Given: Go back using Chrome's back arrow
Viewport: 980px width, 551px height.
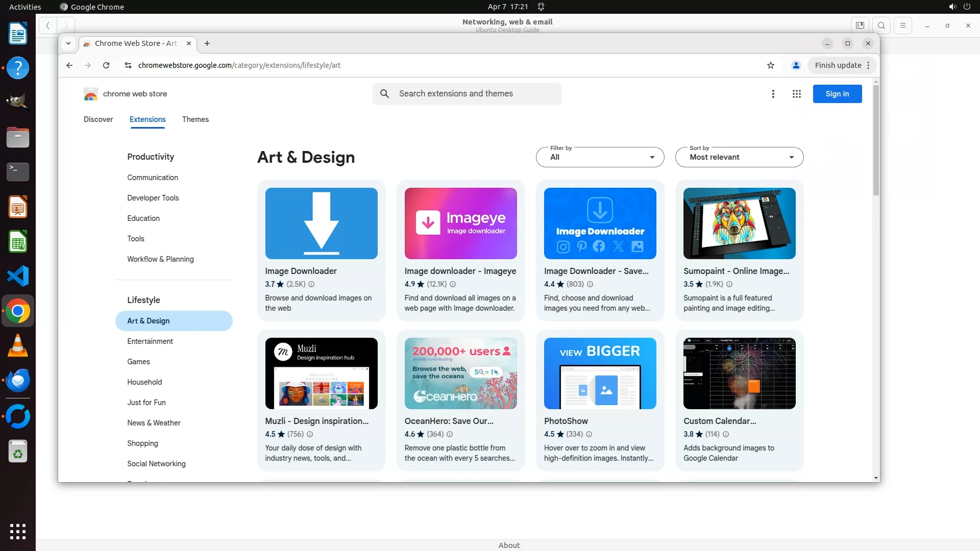Looking at the screenshot, I should tap(69, 65).
